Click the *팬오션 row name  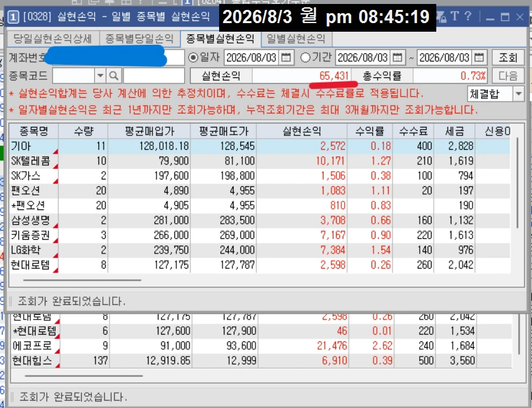[x=28, y=205]
